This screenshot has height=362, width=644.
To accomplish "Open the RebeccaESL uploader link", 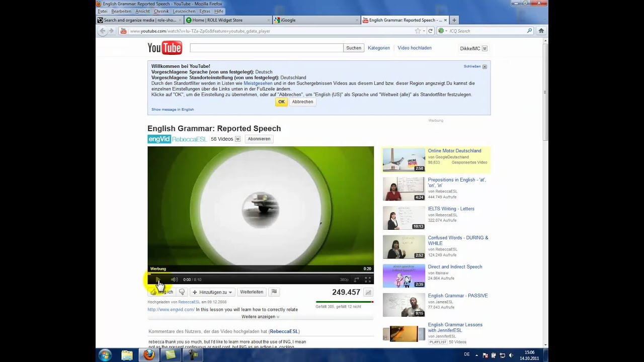I will point(189,302).
